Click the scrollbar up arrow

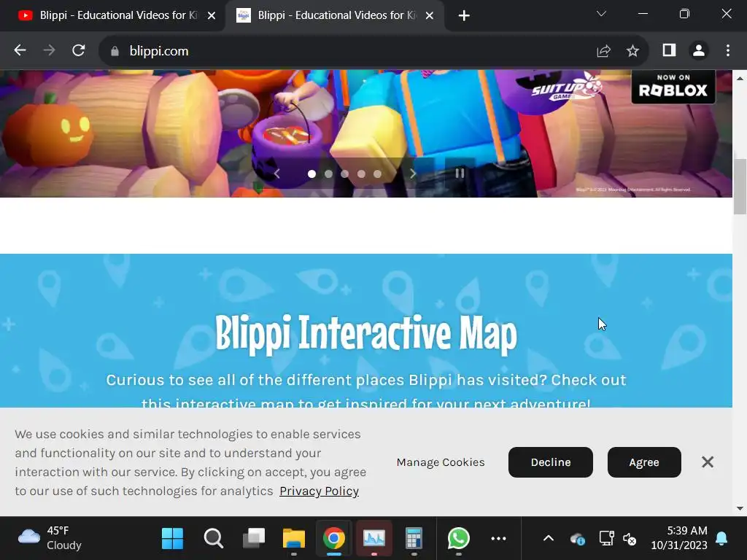740,77
